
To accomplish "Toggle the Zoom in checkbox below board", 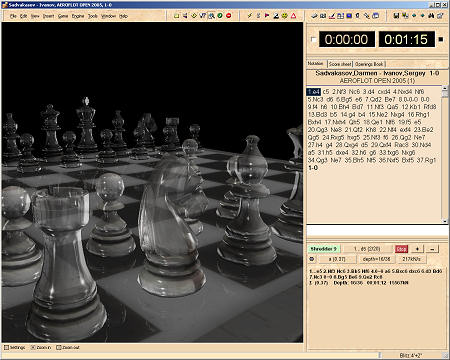I will (33, 347).
